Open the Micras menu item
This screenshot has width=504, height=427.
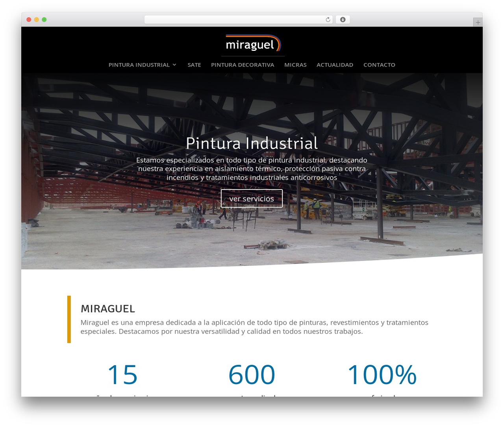pos(295,65)
